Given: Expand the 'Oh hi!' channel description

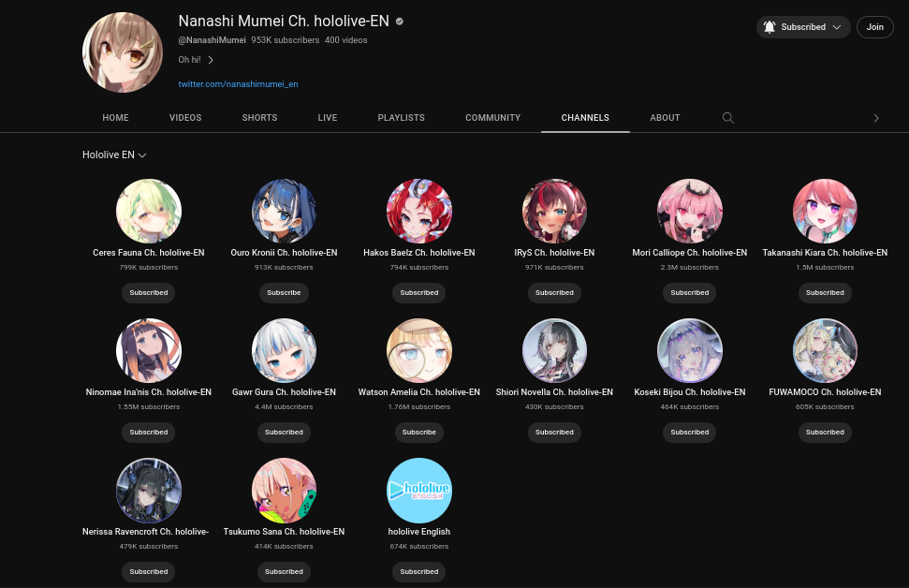Looking at the screenshot, I should pos(196,60).
